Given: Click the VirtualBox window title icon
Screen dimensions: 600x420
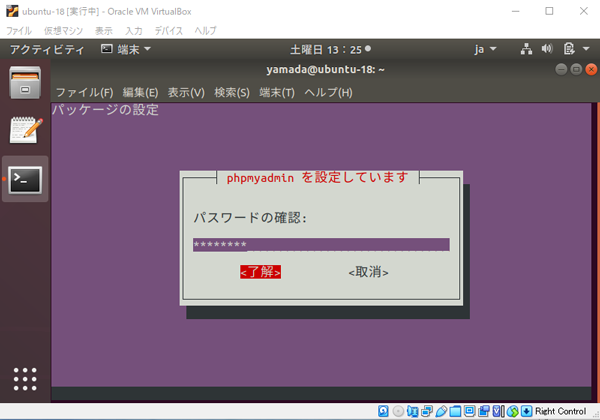Looking at the screenshot, I should 12,11.
